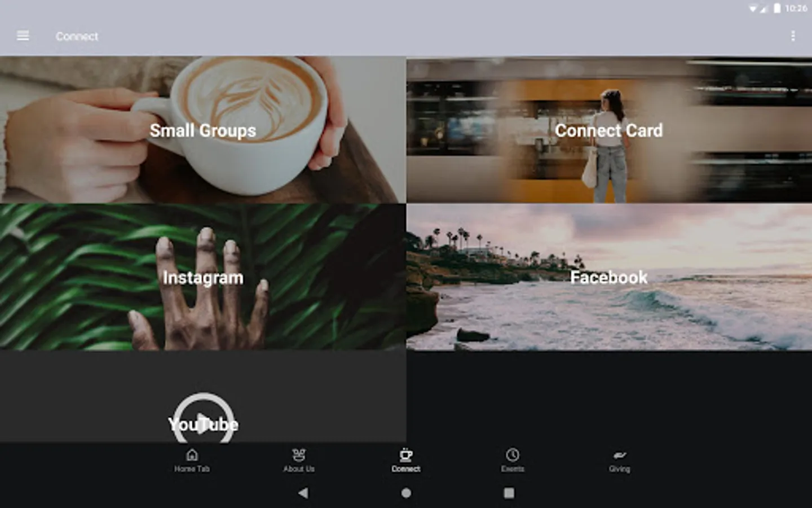Open the Facebook tile

coord(609,277)
